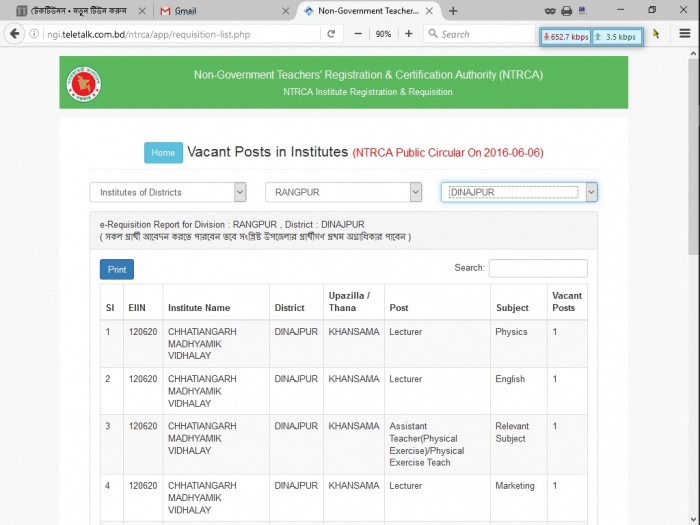This screenshot has height=525, width=700.
Task: Sort by the EIIN column header
Action: tap(143, 302)
